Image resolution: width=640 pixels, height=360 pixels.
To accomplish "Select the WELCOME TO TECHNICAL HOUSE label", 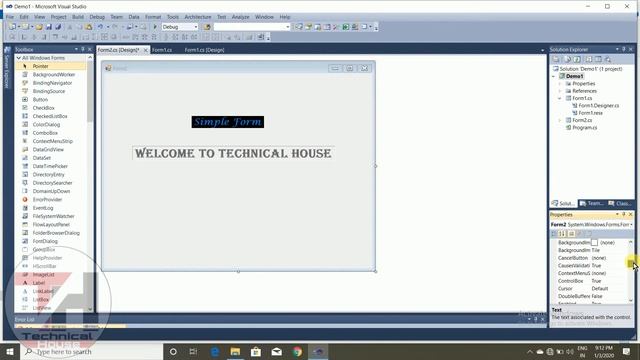I will point(233,153).
